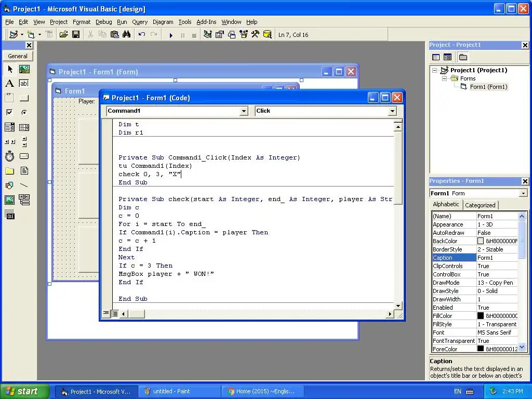Click View Object in Project panel
The image size is (532, 399).
click(x=447, y=57)
